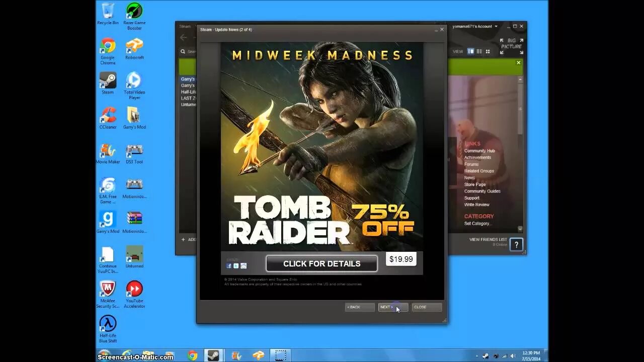The height and width of the screenshot is (362, 644).
Task: Click the $19.99 price tag
Action: [x=401, y=259]
